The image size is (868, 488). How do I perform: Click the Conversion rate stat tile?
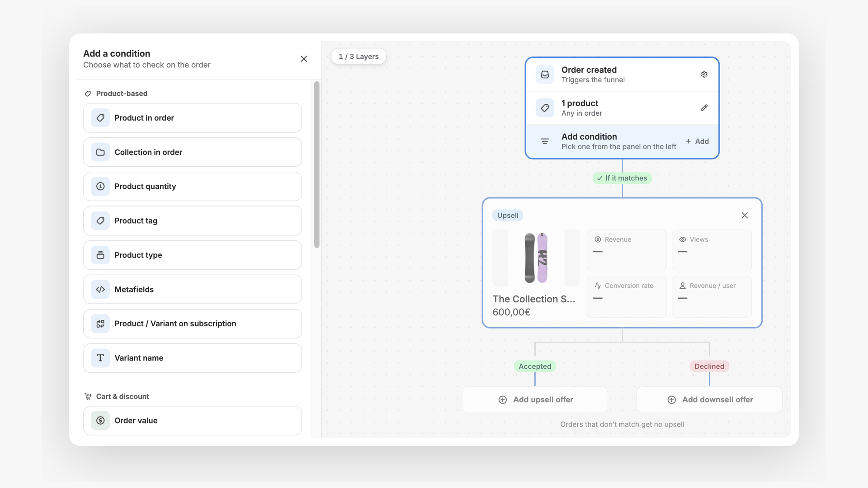[627, 297]
